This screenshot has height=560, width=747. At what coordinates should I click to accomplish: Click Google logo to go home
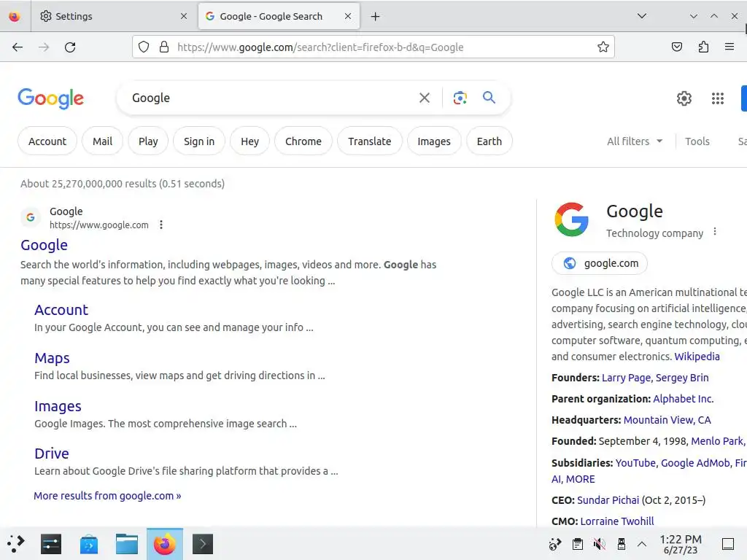(x=50, y=98)
